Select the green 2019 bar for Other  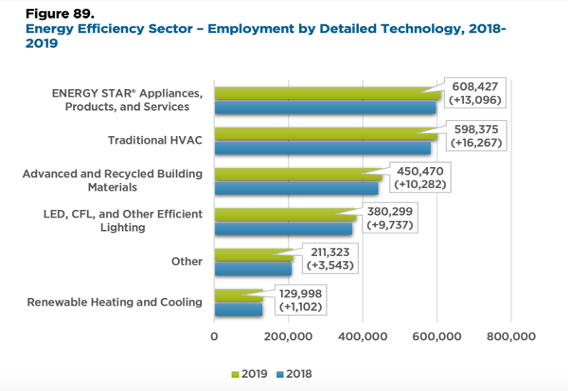(x=254, y=255)
